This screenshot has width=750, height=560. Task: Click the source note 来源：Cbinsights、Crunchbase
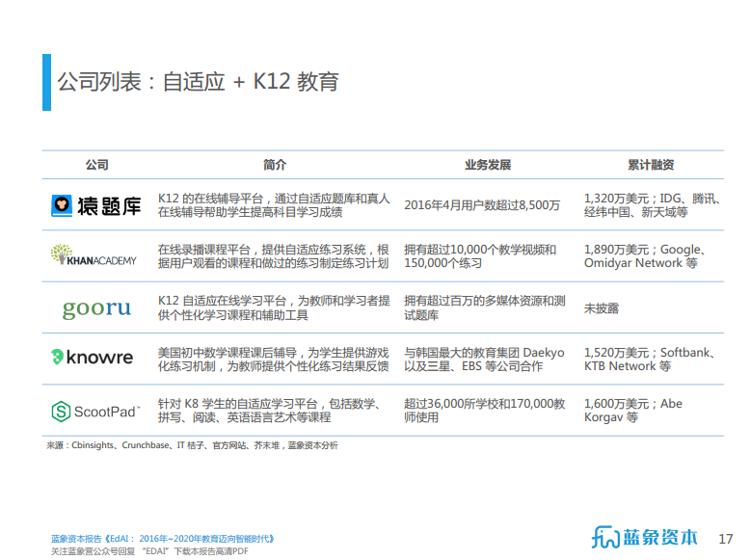pos(192,445)
